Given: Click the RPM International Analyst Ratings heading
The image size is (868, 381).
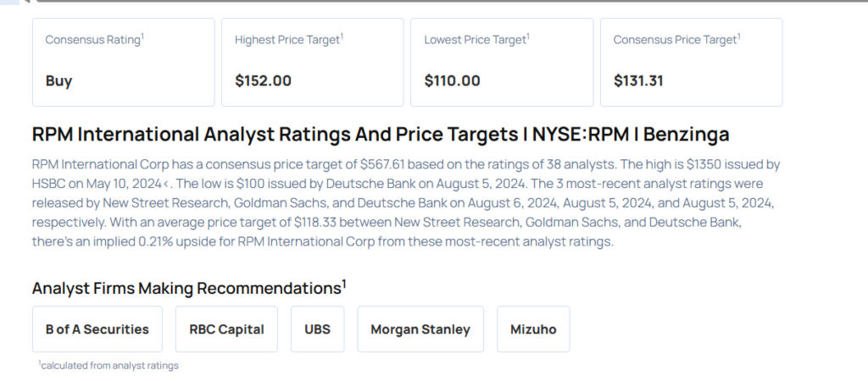Looking at the screenshot, I should pyautogui.click(x=381, y=134).
